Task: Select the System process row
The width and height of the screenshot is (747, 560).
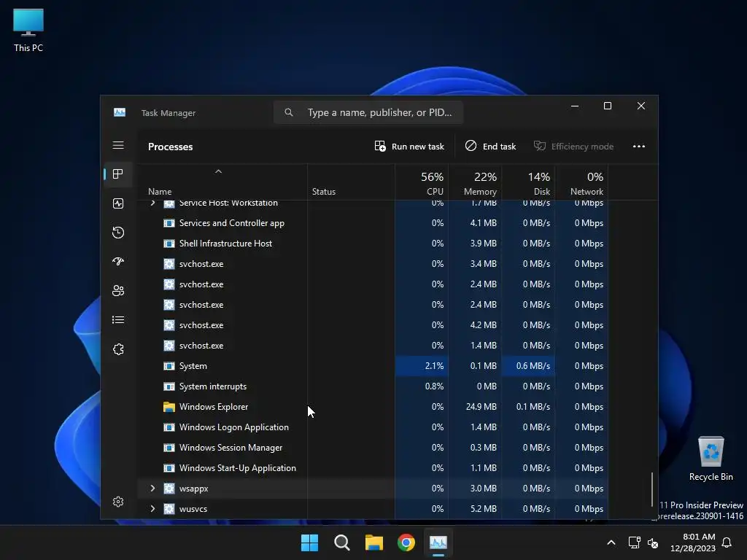Action: tap(373, 366)
